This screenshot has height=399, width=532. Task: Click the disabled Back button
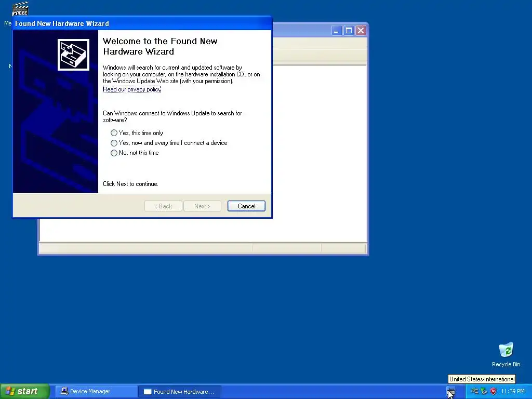(x=163, y=206)
